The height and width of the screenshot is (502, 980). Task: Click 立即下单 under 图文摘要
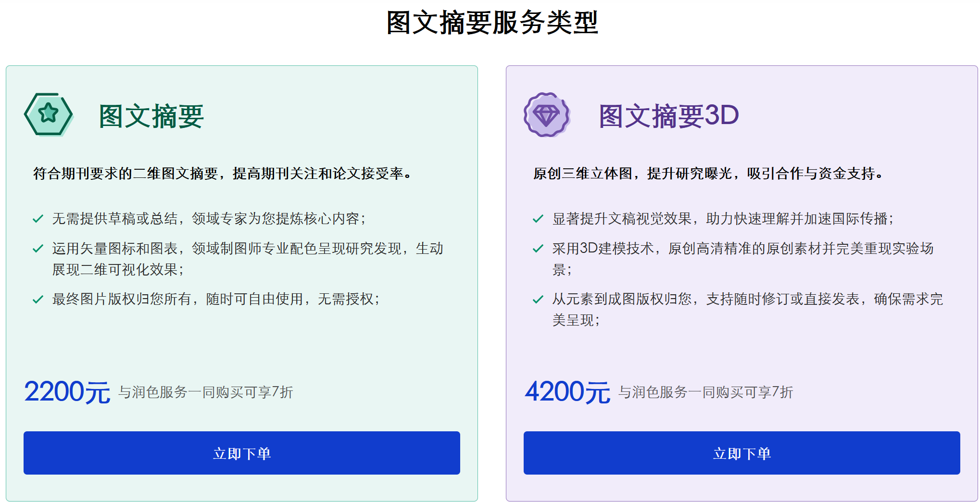(x=242, y=453)
